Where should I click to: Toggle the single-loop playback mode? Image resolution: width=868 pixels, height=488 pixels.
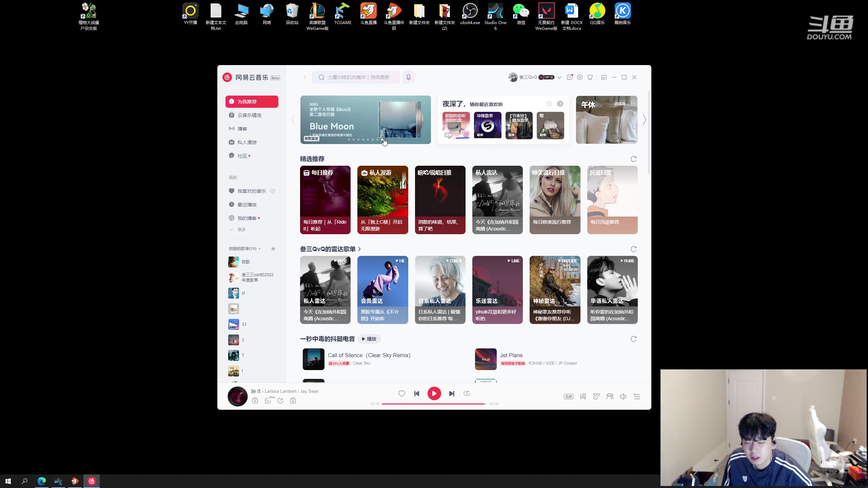pyautogui.click(x=467, y=393)
